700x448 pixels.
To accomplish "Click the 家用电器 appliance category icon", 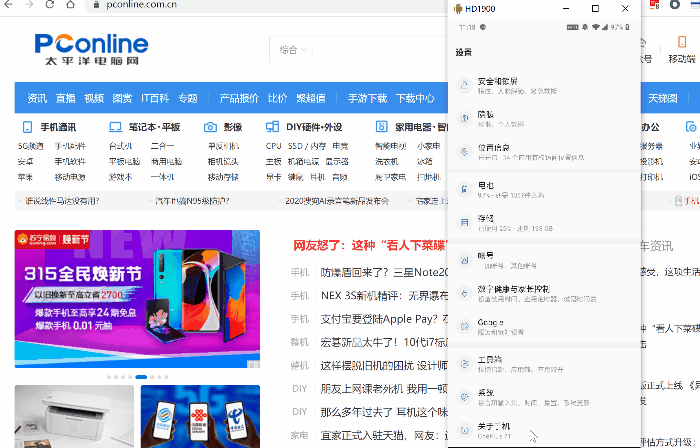I will pos(381,127).
